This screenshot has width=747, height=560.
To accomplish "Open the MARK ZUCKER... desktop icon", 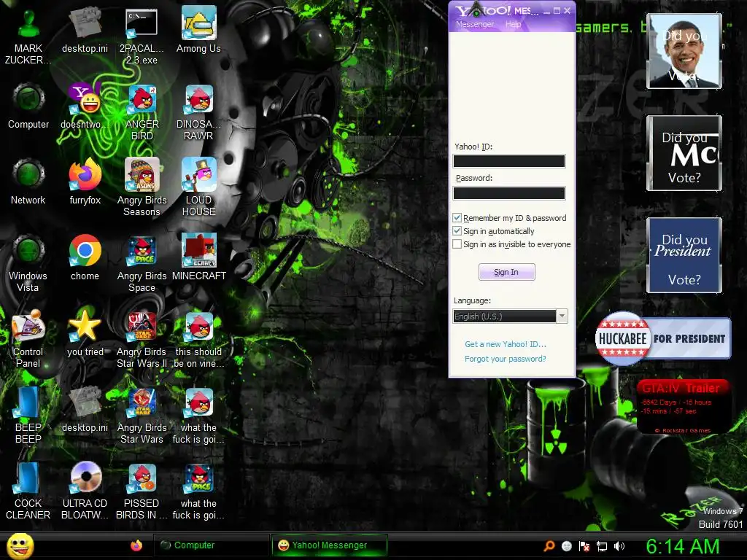I will click(x=28, y=36).
